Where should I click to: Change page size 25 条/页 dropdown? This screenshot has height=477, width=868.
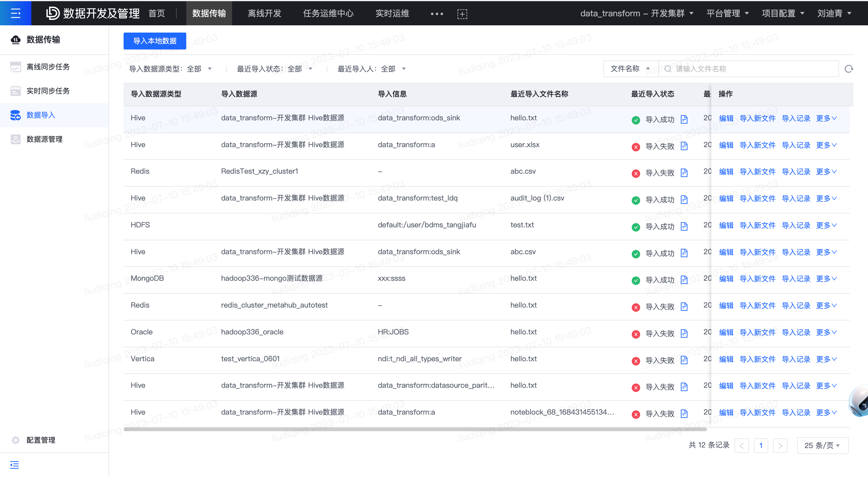tap(822, 445)
